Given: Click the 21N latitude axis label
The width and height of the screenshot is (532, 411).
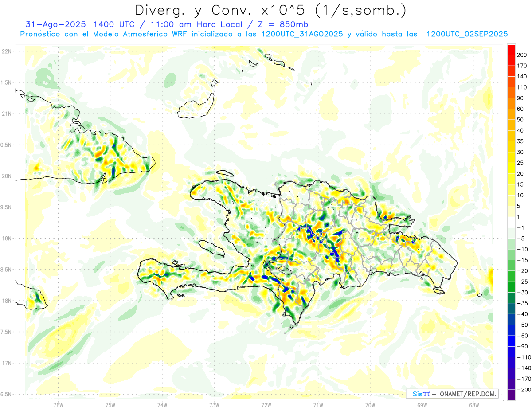Looking at the screenshot, I should tap(6, 114).
